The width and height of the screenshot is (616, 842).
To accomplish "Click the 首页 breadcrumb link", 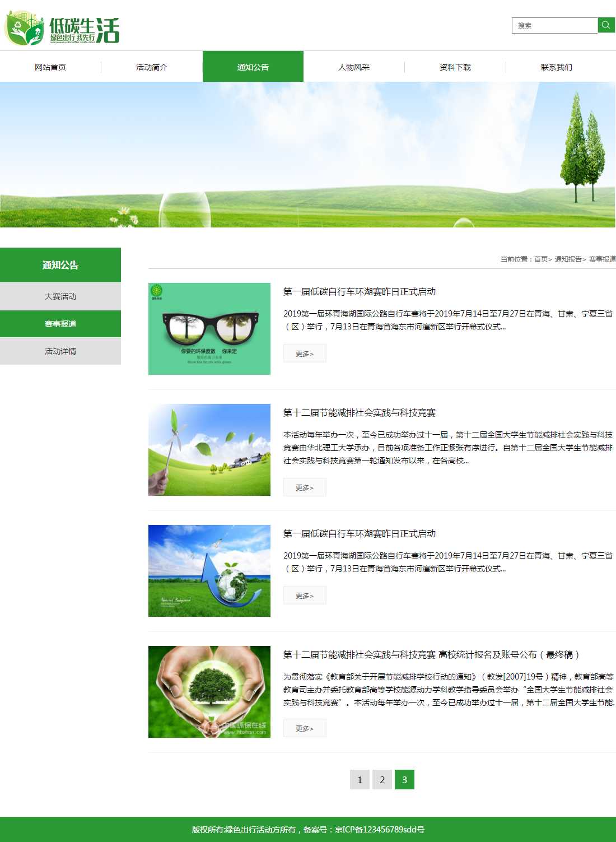I will coord(540,259).
